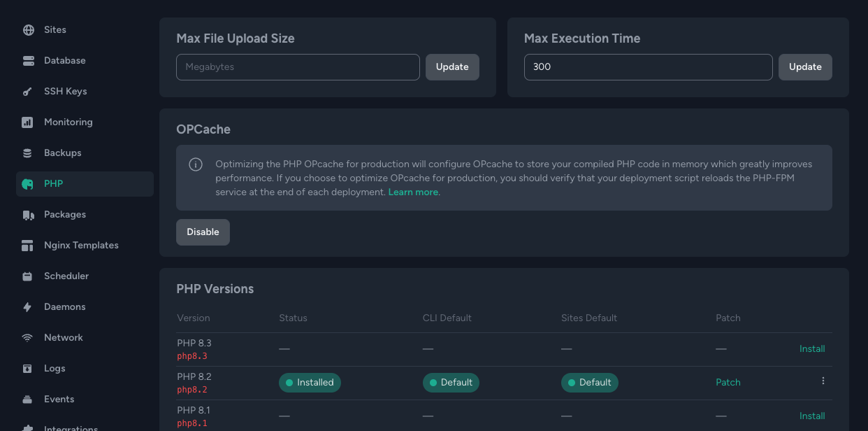868x431 pixels.
Task: Click the php8.2 version code text
Action: point(192,390)
